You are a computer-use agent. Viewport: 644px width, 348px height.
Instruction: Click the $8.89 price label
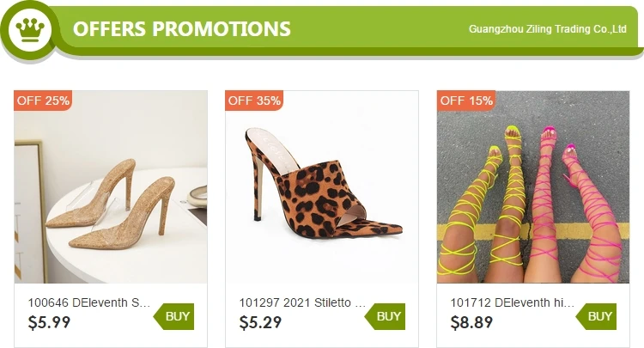pyautogui.click(x=472, y=323)
